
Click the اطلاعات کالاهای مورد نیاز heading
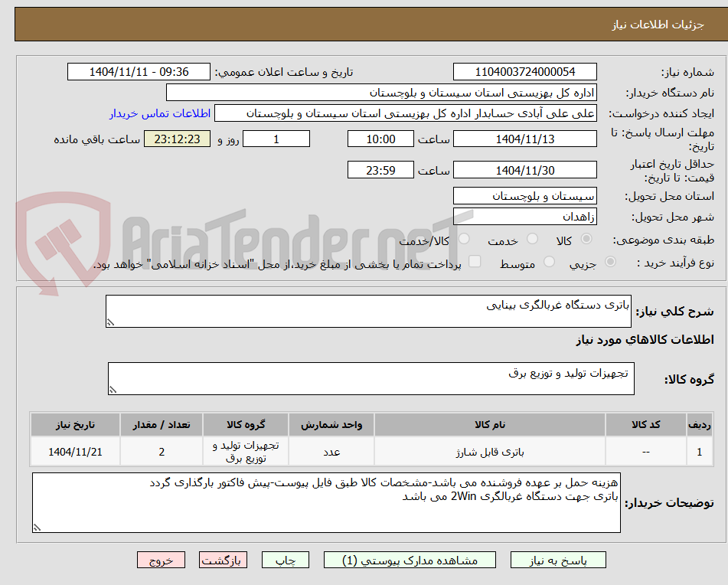(x=645, y=340)
